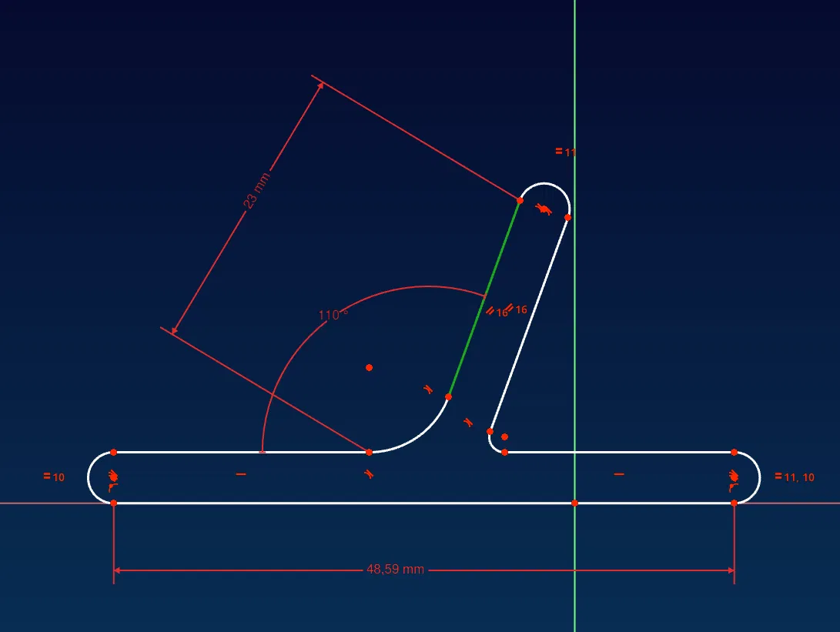Click the small fillet arc at arm base
The height and width of the screenshot is (632, 840).
click(x=492, y=445)
